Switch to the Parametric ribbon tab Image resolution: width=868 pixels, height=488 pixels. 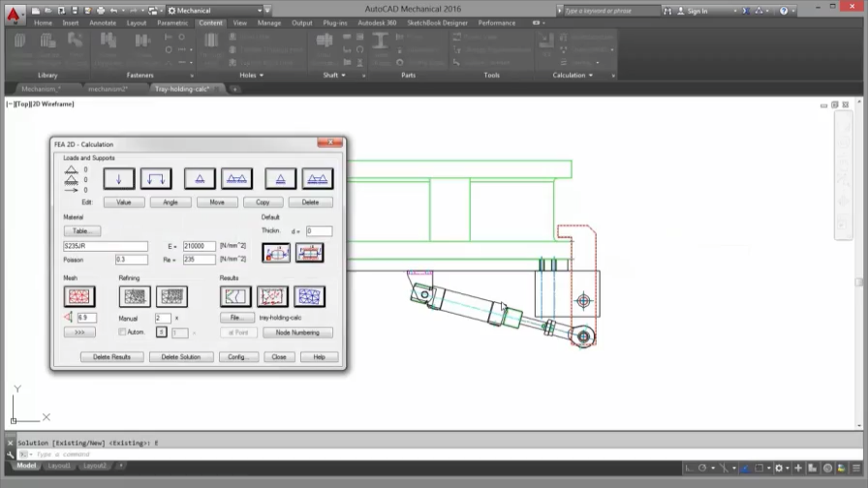click(172, 23)
